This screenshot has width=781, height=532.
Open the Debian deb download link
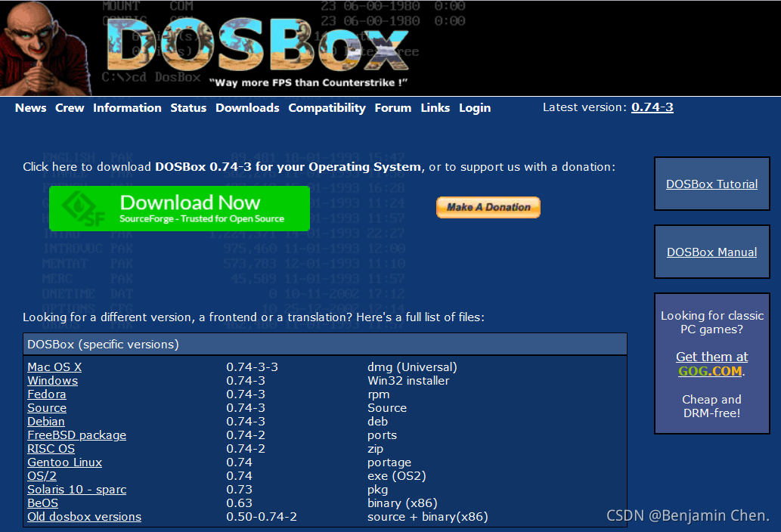click(46, 422)
